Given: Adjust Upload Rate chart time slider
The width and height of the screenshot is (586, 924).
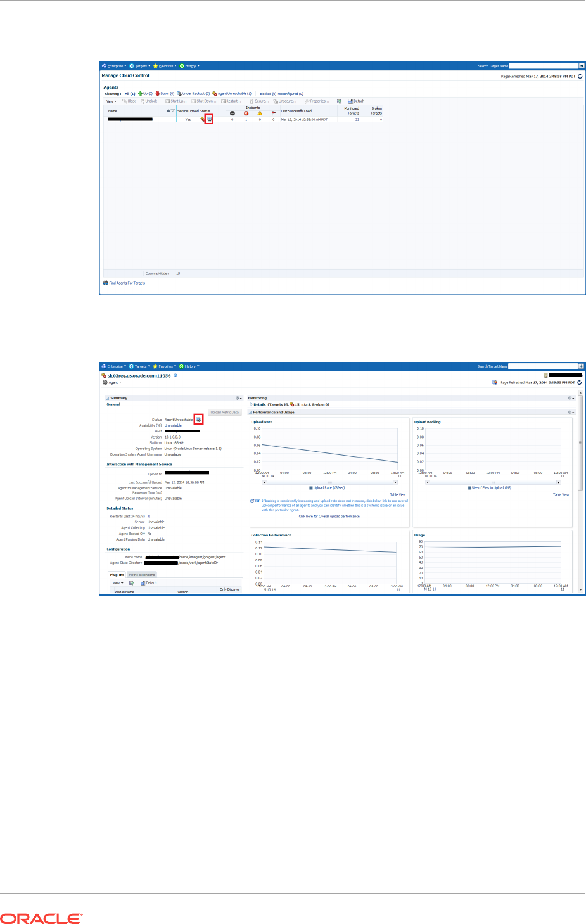Looking at the screenshot, I should pos(329,482).
